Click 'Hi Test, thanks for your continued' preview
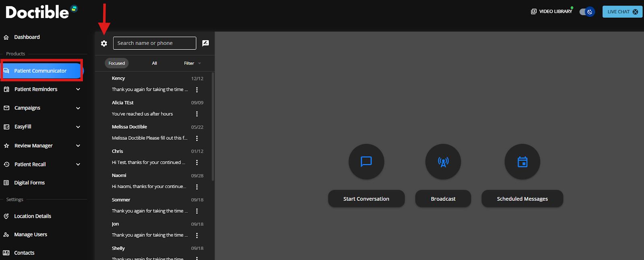Viewport: 644px width, 260px height. [x=148, y=163]
